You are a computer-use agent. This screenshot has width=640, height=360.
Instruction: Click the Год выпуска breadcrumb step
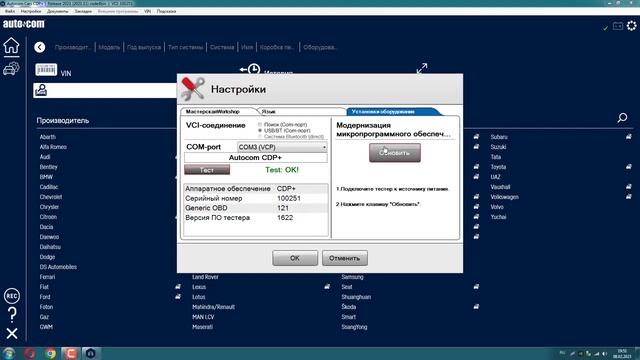(144, 47)
